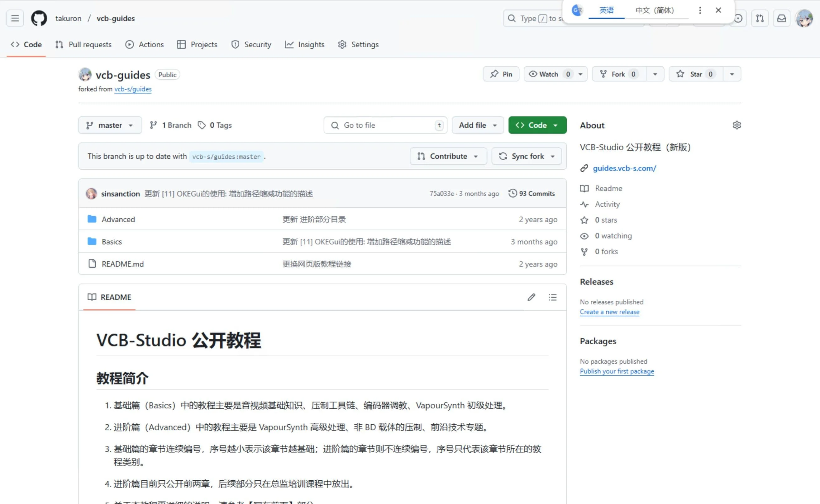View 0 stars link
The height and width of the screenshot is (504, 820).
pos(598,220)
